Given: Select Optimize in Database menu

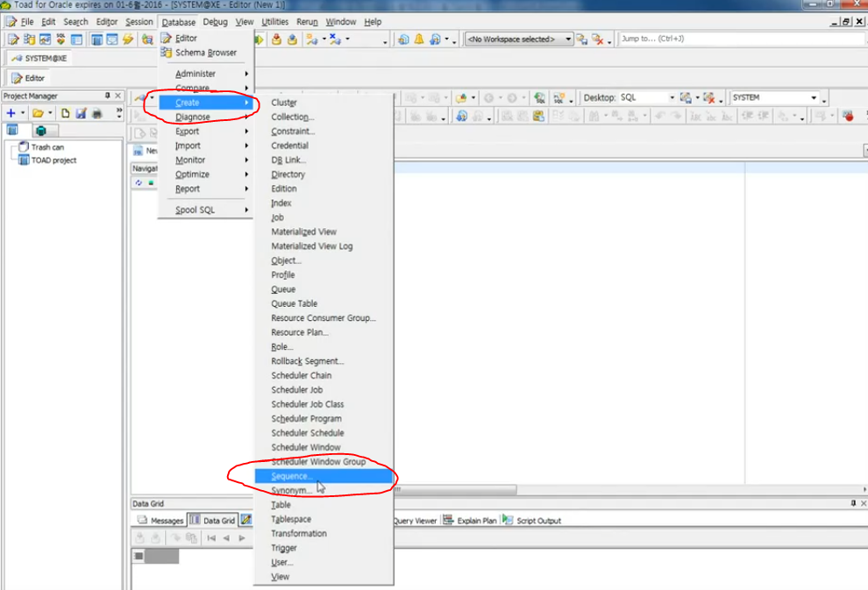Looking at the screenshot, I should tap(205, 174).
